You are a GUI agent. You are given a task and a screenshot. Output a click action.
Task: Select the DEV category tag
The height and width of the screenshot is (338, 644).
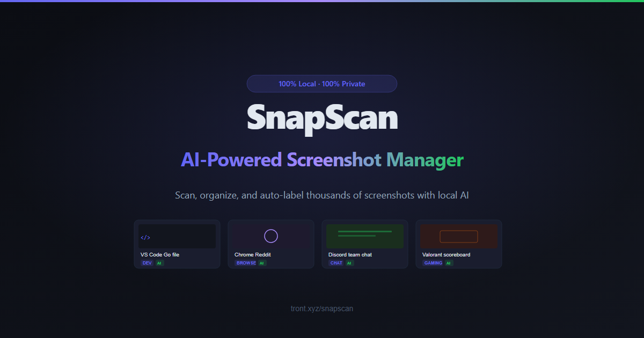(x=147, y=263)
